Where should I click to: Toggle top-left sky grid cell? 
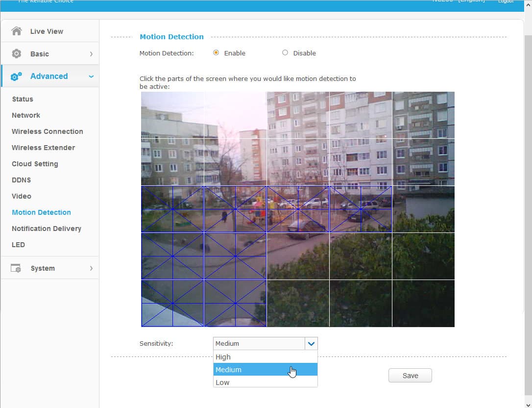[x=172, y=115]
